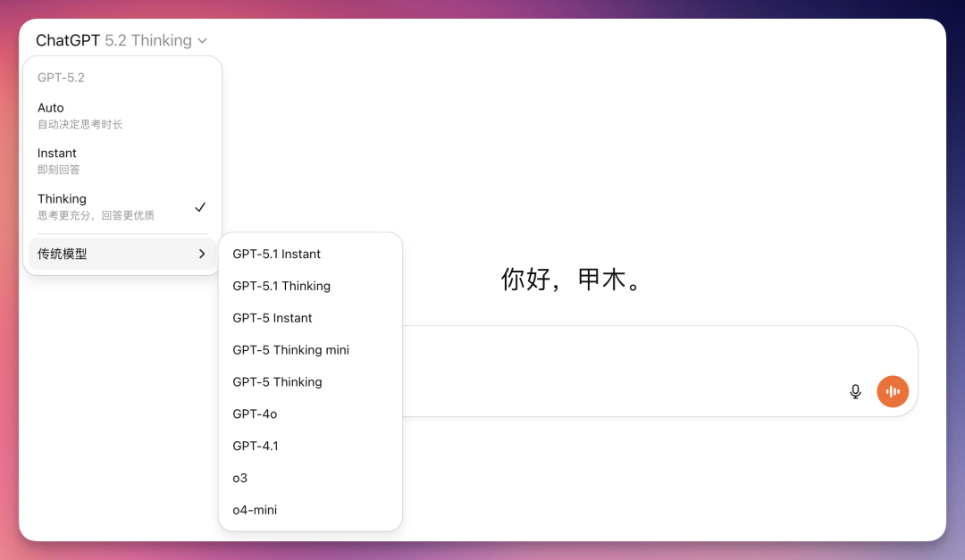Select the GPT-4o model
The width and height of the screenshot is (965, 560).
click(x=256, y=414)
